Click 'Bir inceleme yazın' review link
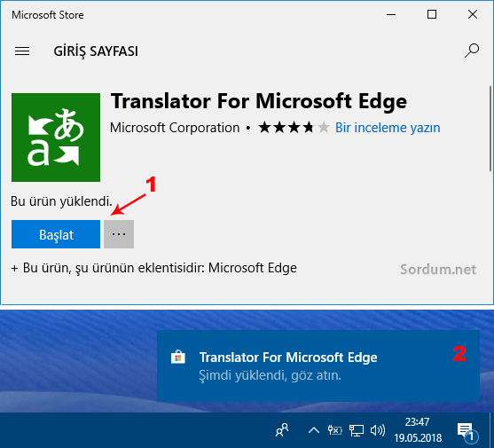Screen dimensions: 494x448 tap(388, 128)
